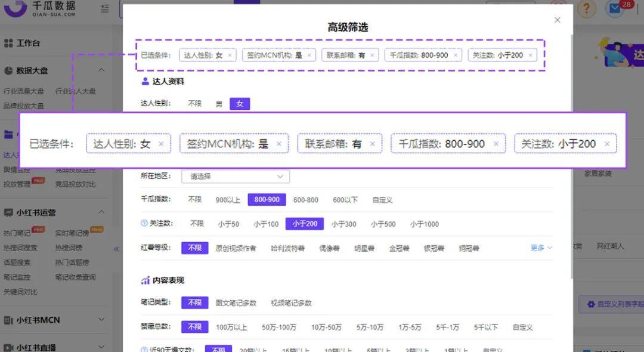Viewport: 644px width, 352px height.
Task: Toggle the sidebar fold icon beside logo
Action: coord(105,8)
